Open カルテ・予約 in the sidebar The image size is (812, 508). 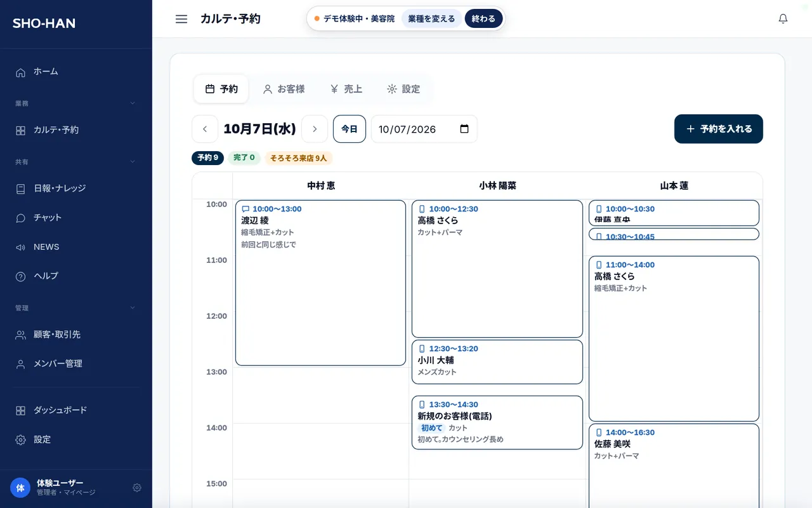pyautogui.click(x=76, y=130)
